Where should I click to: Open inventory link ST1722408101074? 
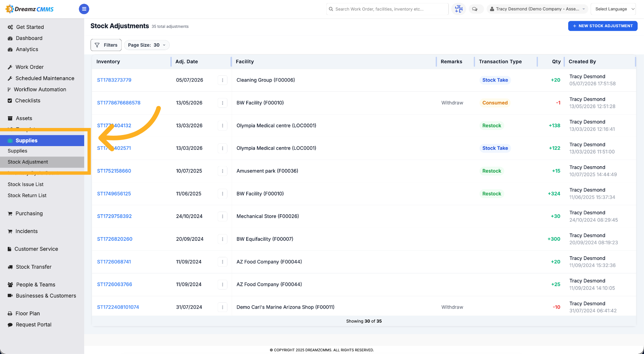pos(118,307)
